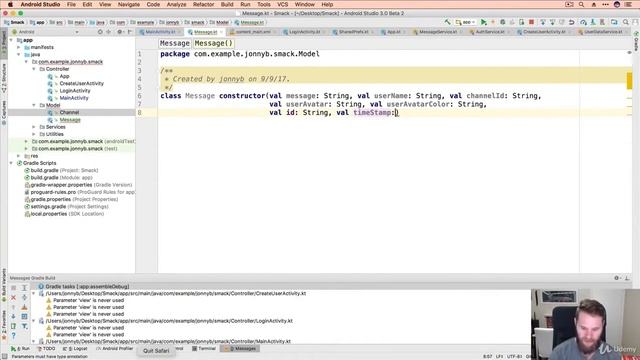Run the app with green play icon
The height and width of the screenshot is (360, 640).
[x=484, y=22]
